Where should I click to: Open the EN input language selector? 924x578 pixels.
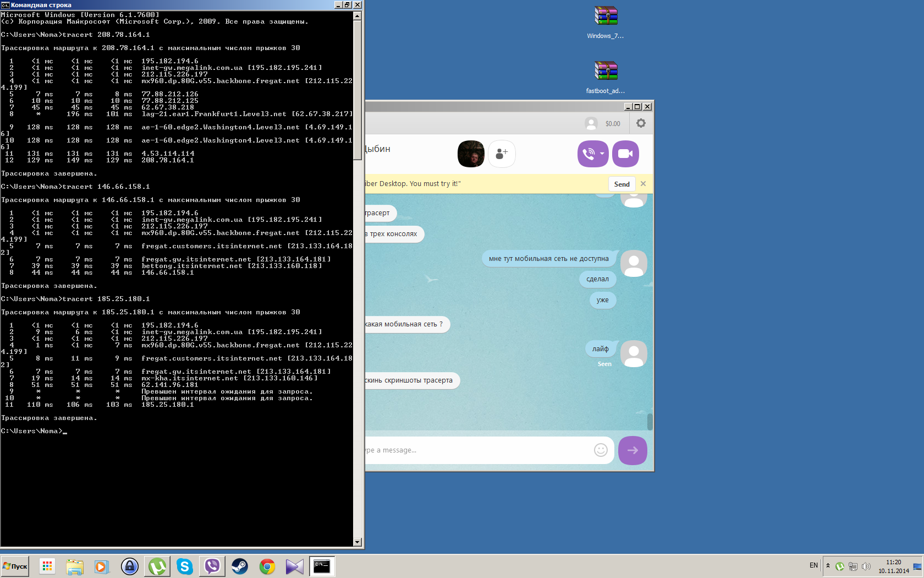click(813, 565)
